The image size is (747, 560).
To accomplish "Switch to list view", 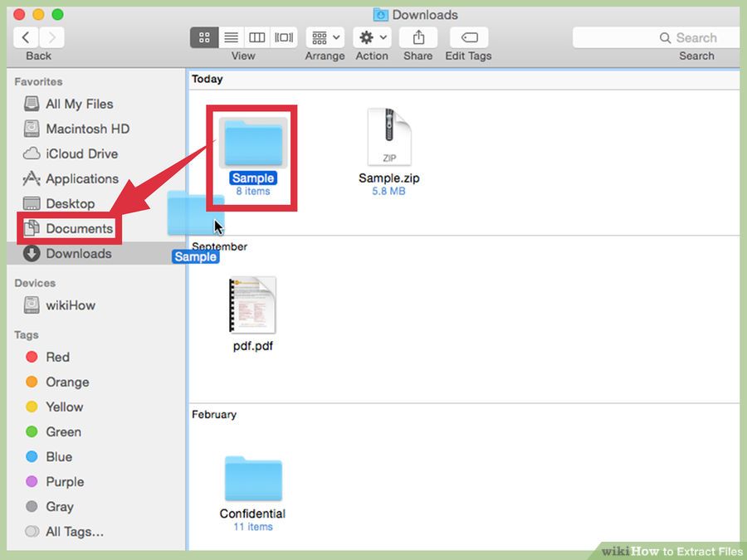I will pos(231,37).
